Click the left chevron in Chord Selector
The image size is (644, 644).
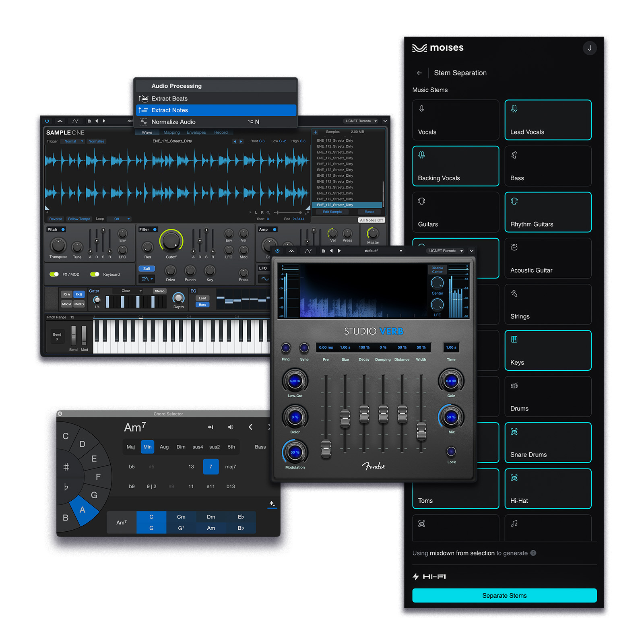(250, 427)
